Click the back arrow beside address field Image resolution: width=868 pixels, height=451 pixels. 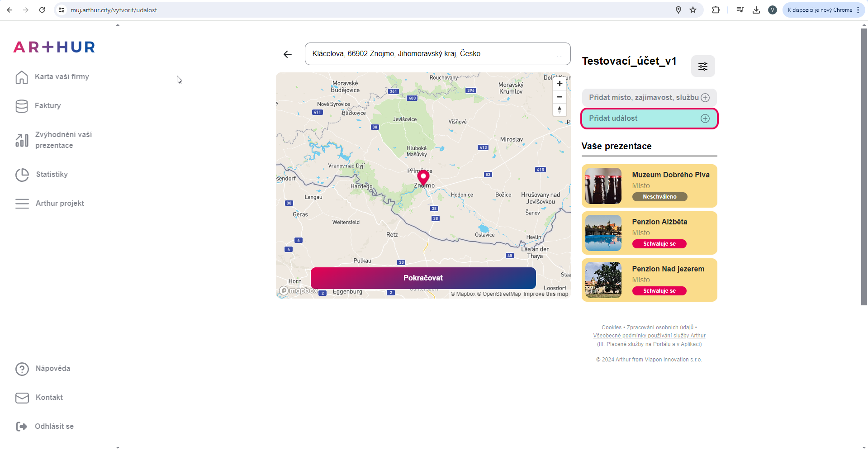click(x=288, y=54)
